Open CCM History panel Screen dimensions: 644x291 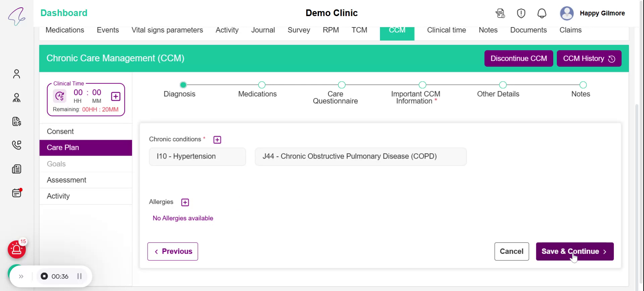589,59
